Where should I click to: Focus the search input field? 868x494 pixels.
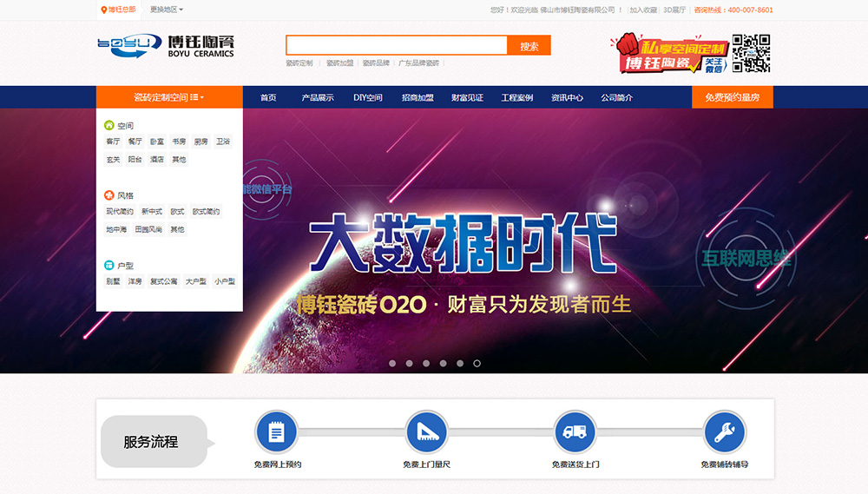coord(397,45)
